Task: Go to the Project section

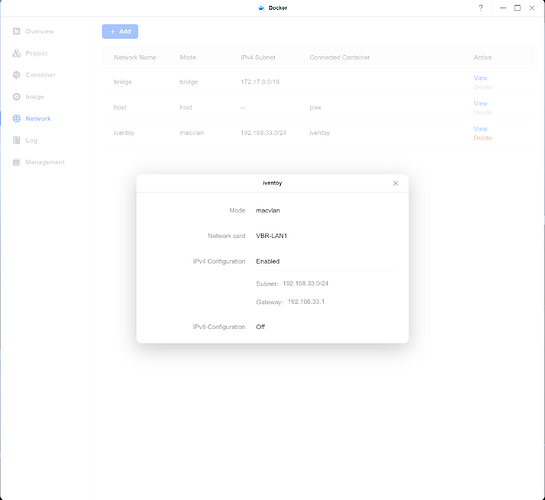Action: 36,53
